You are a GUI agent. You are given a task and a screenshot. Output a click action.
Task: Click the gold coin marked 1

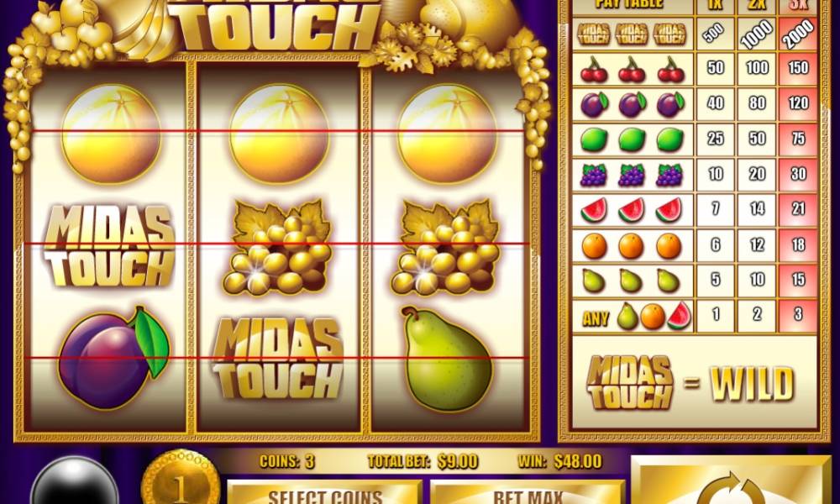pyautogui.click(x=181, y=478)
